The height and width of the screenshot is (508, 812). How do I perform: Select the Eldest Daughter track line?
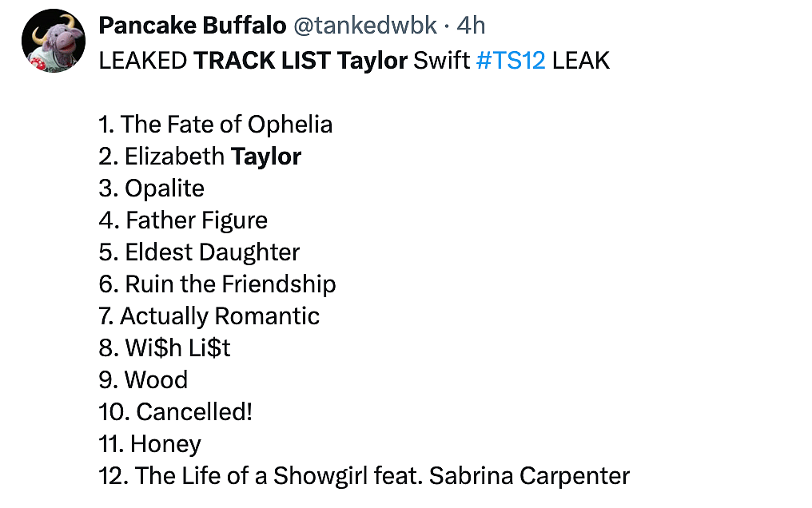[200, 252]
